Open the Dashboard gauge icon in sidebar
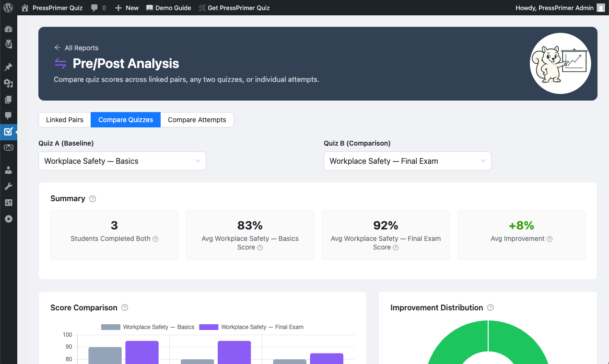 [x=8, y=29]
